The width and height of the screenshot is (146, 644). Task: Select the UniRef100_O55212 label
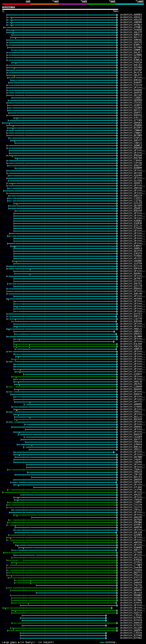point(131,412)
